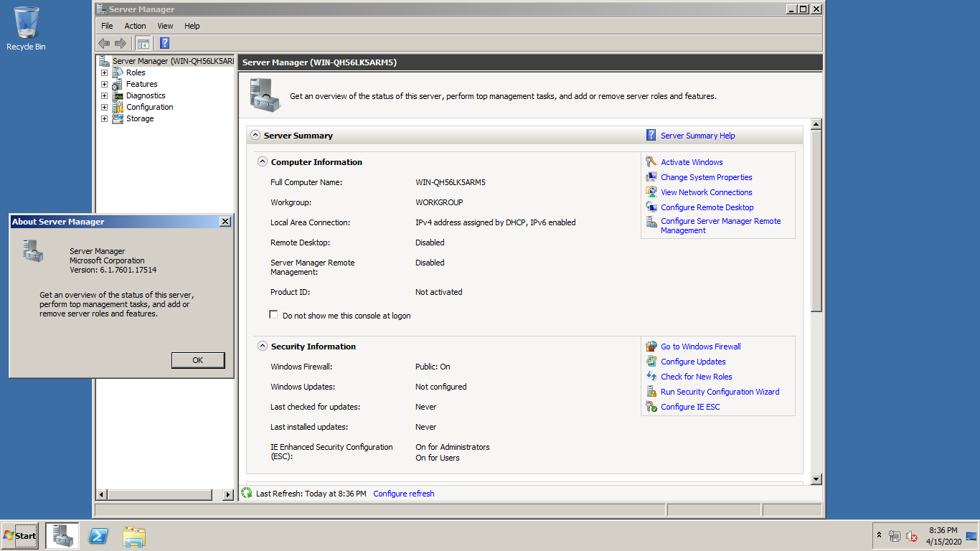Screen dimensions: 980x551
Task: Select Server Manager root tree node
Action: pyautogui.click(x=173, y=61)
